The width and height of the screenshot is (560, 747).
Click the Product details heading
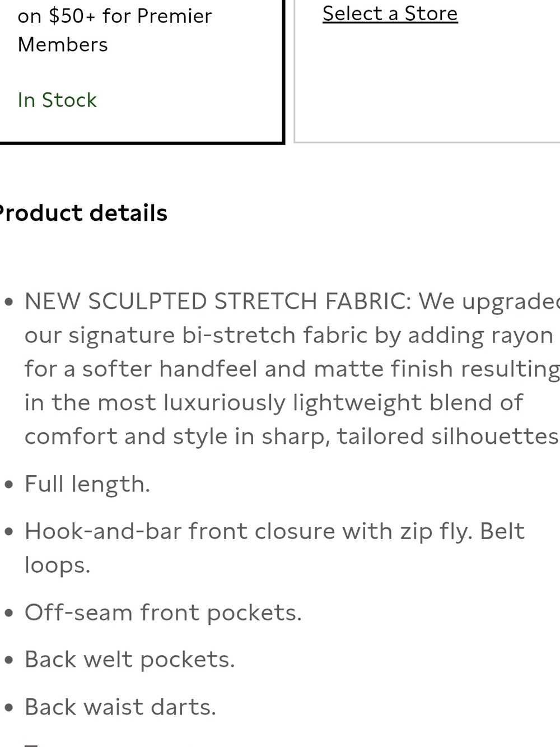pos(83,213)
